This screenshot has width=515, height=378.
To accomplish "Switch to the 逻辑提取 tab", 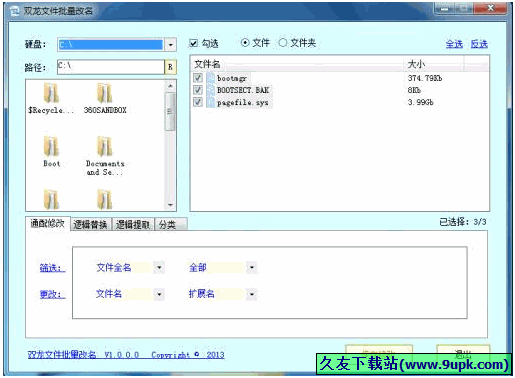I will pos(133,225).
